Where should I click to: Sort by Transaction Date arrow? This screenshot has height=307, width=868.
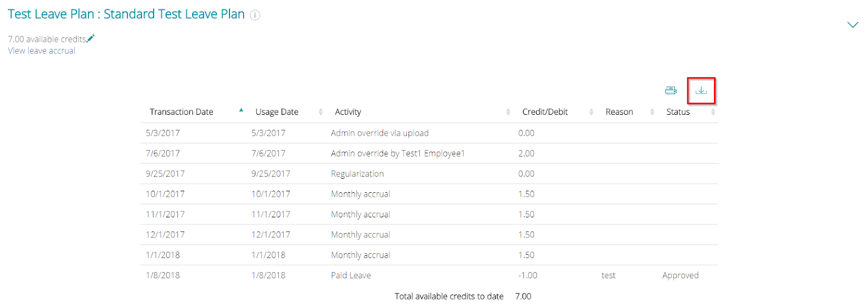click(x=241, y=110)
